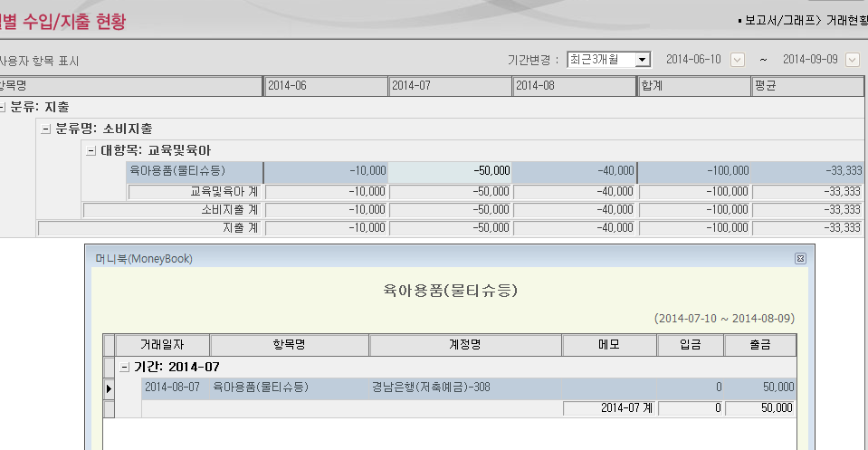This screenshot has width=868, height=450.
Task: Click the 출금 column header in popup
Action: [x=761, y=345]
